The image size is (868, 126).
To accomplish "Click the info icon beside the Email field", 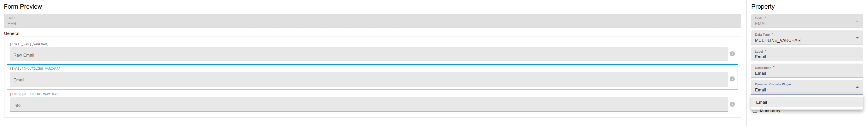I will [x=732, y=79].
